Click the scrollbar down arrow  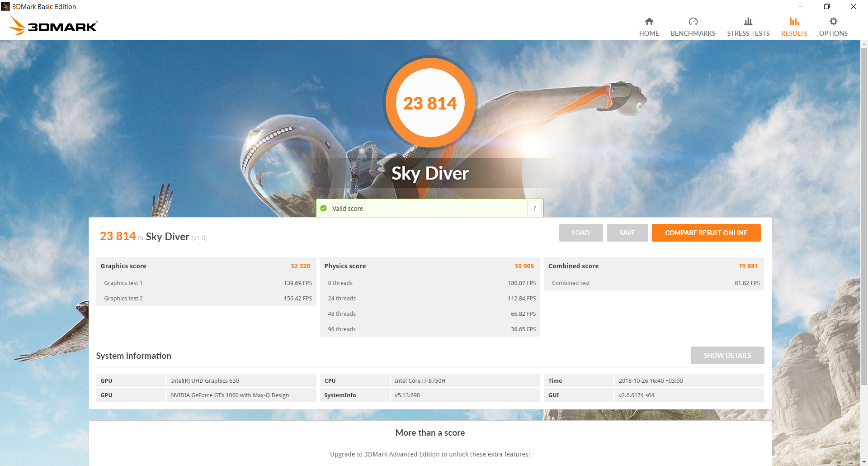(x=864, y=462)
